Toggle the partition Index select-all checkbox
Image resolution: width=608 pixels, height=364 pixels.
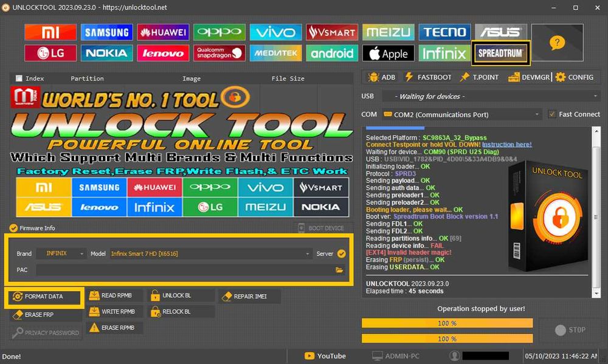(x=19, y=78)
